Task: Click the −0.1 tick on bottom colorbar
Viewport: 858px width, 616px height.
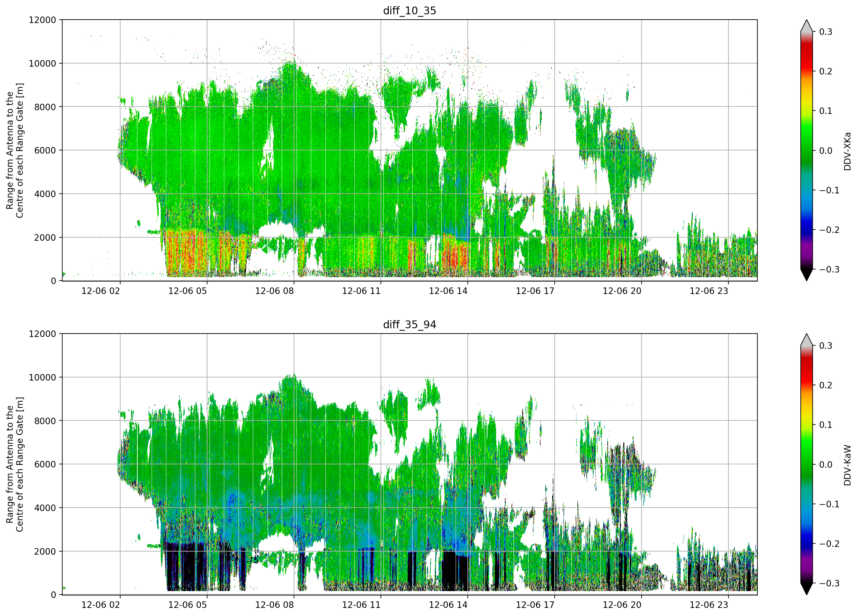Action: pyautogui.click(x=829, y=505)
